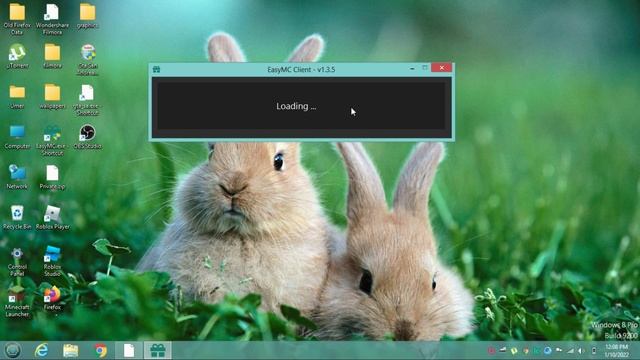Select the Computer desktop icon
The width and height of the screenshot is (640, 360).
point(17,137)
